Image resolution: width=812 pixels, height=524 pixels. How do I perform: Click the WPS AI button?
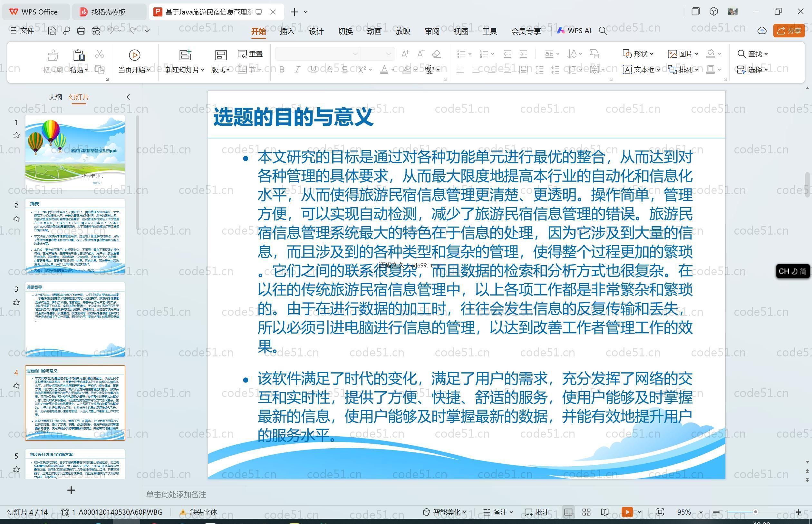[574, 31]
